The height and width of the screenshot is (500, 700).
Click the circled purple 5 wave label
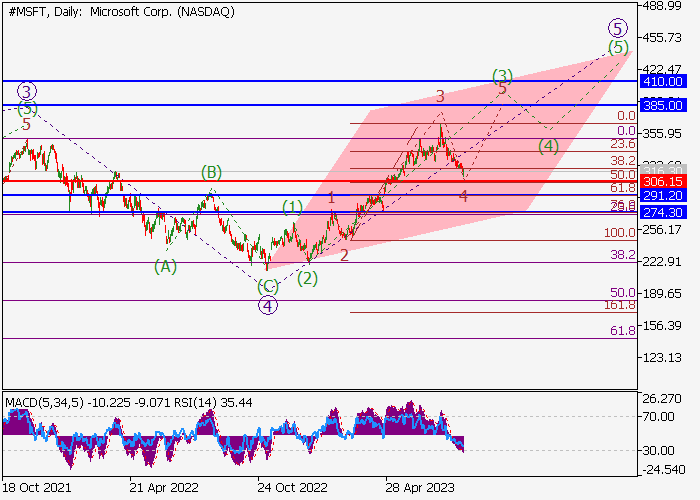pyautogui.click(x=617, y=29)
